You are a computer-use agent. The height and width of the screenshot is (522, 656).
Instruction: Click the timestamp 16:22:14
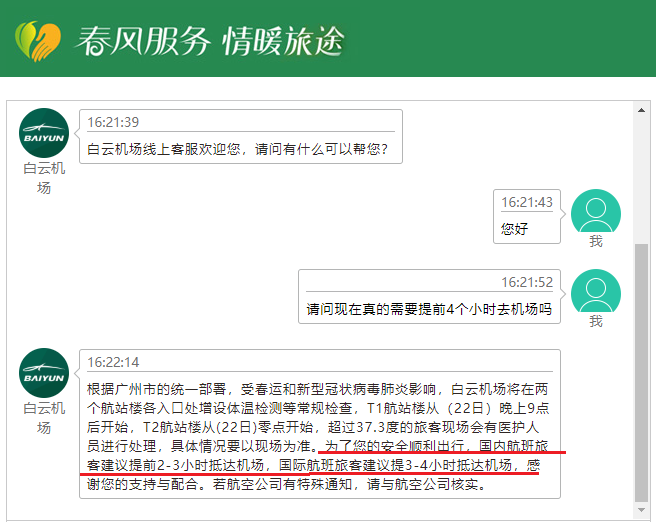(113, 362)
